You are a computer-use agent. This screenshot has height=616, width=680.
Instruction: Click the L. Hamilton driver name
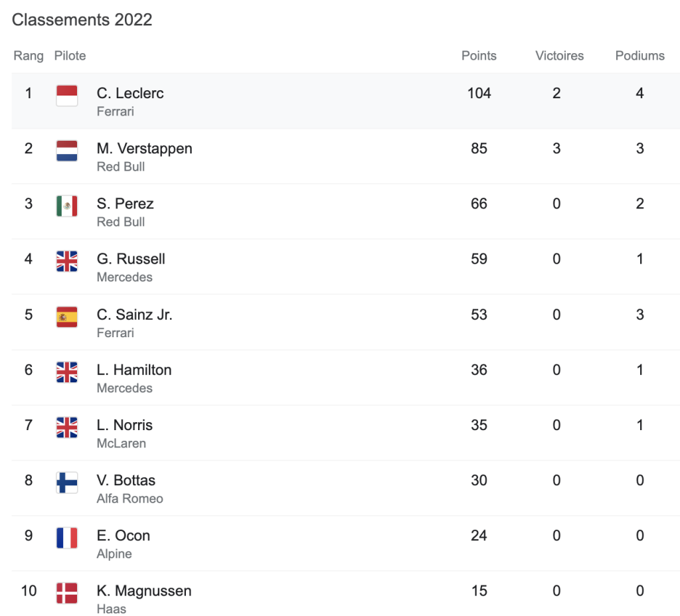point(134,370)
